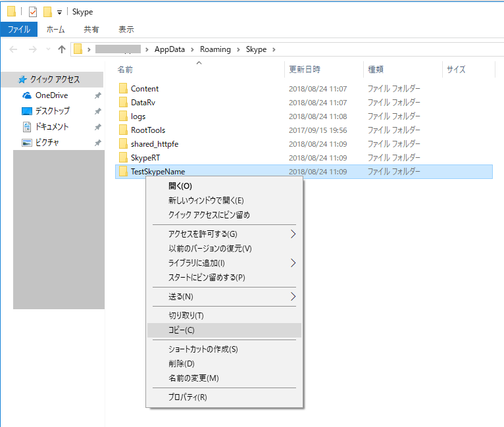Click the RootTools folder icon

tap(123, 130)
